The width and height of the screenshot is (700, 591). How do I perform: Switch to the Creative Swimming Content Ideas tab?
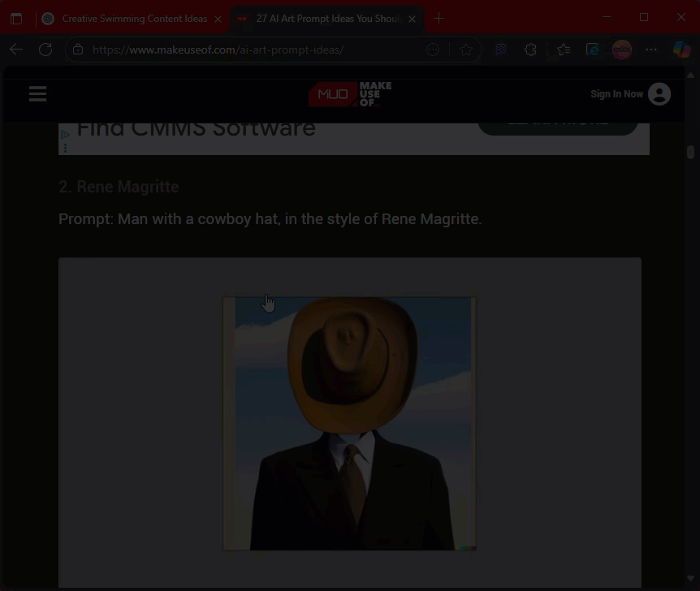tap(130, 18)
